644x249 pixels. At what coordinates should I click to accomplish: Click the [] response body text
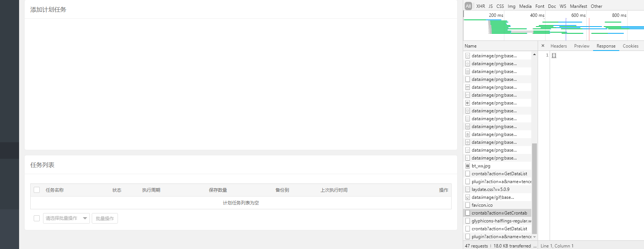[554, 55]
